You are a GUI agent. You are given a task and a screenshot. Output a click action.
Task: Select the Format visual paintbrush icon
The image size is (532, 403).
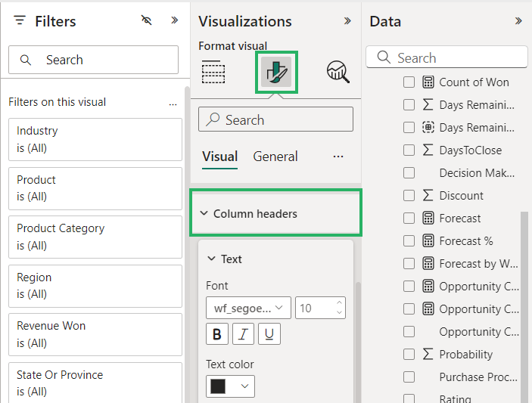(277, 72)
